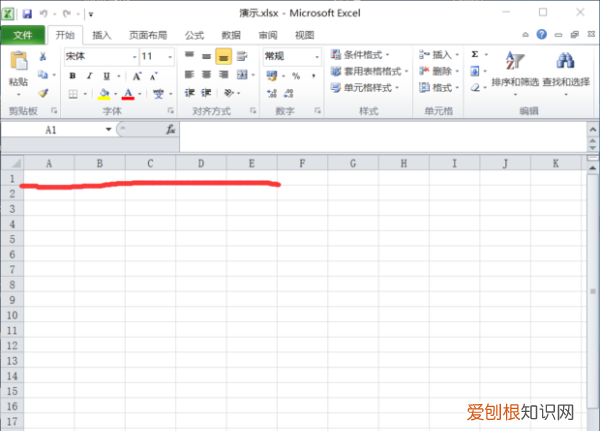Click the Paste clipboard icon

pos(19,61)
